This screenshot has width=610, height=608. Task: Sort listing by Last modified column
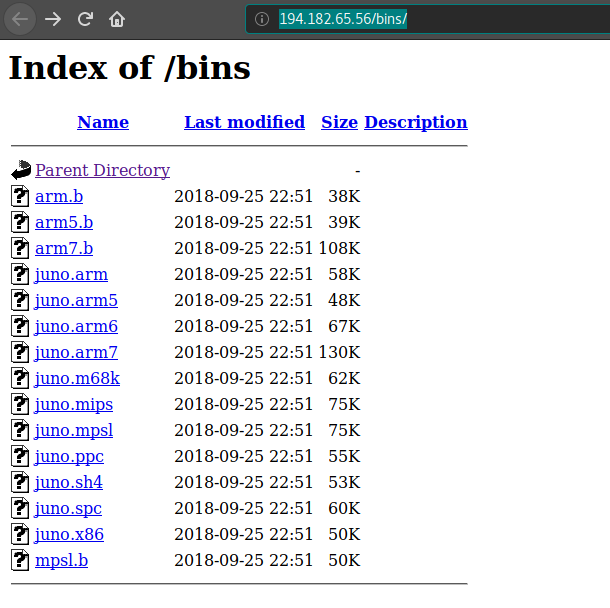click(244, 122)
